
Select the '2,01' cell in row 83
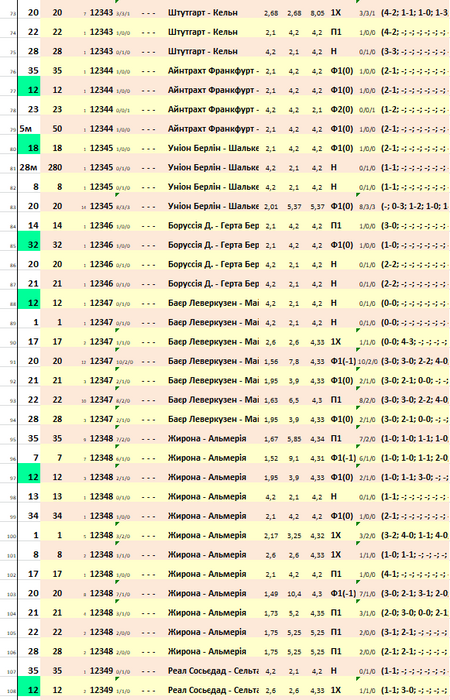click(271, 207)
